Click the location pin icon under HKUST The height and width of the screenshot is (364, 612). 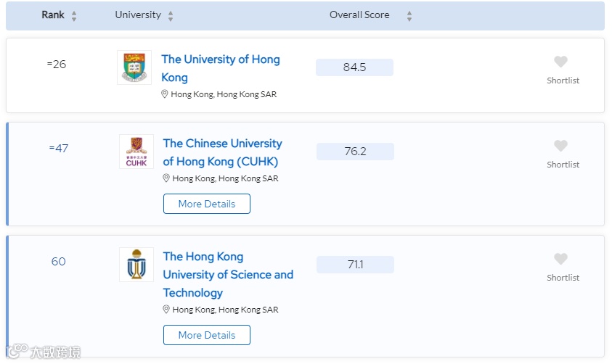coord(166,310)
